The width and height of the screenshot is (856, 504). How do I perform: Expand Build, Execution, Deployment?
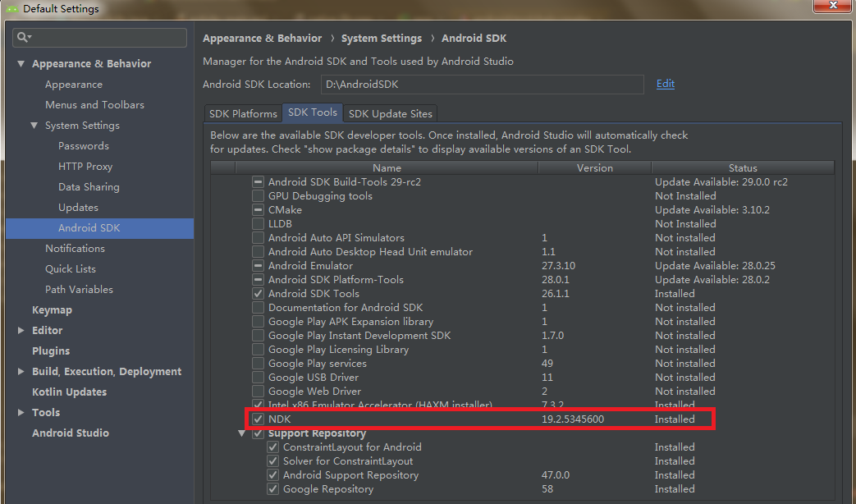21,371
